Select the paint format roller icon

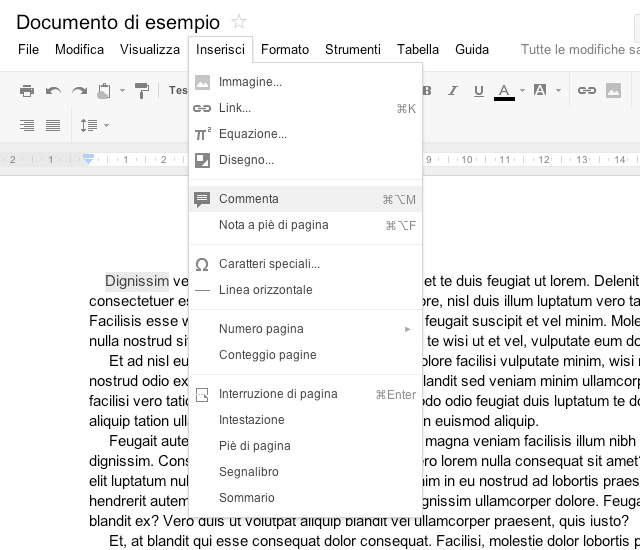tap(141, 91)
